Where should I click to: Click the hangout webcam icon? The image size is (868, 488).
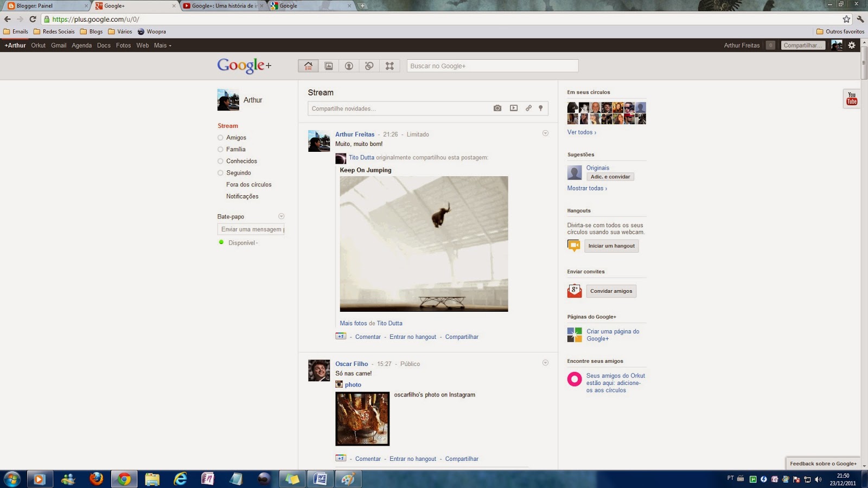point(573,246)
